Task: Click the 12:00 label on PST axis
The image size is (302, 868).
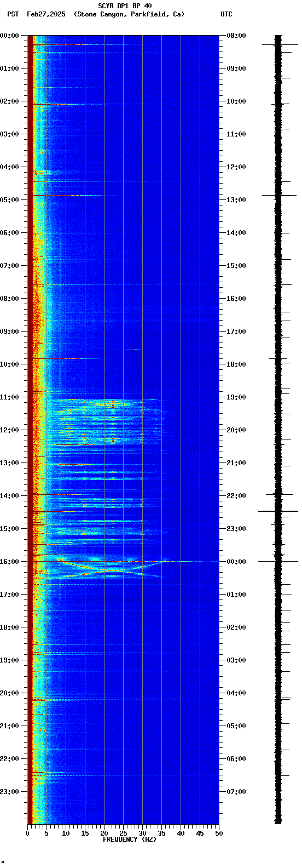Action: click(x=10, y=430)
